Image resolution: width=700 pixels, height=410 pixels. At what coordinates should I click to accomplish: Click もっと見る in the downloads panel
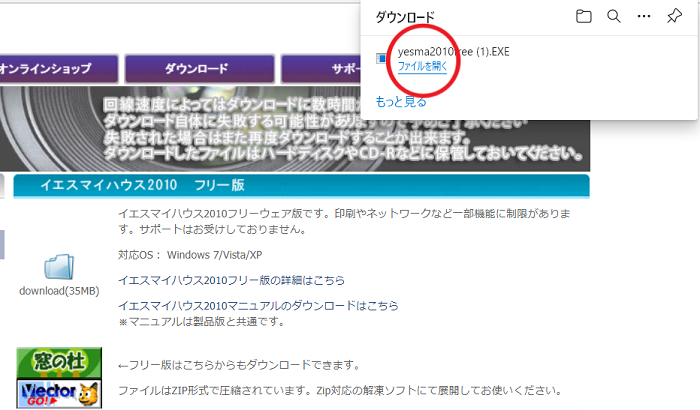401,101
